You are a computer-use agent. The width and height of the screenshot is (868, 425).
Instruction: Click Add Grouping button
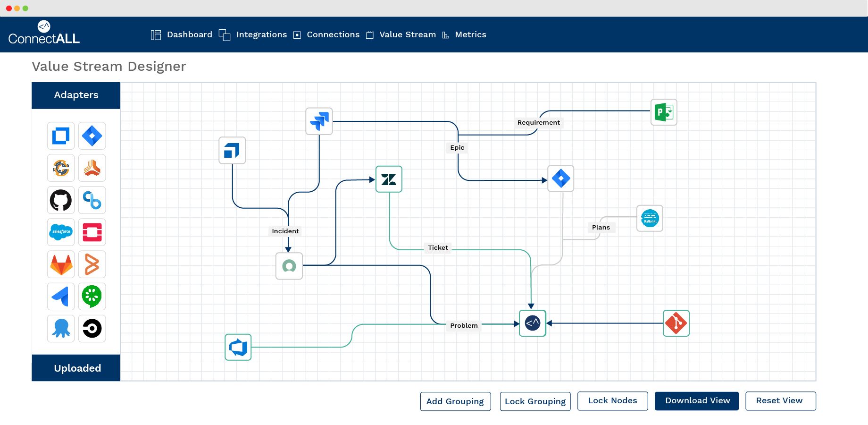pos(456,401)
